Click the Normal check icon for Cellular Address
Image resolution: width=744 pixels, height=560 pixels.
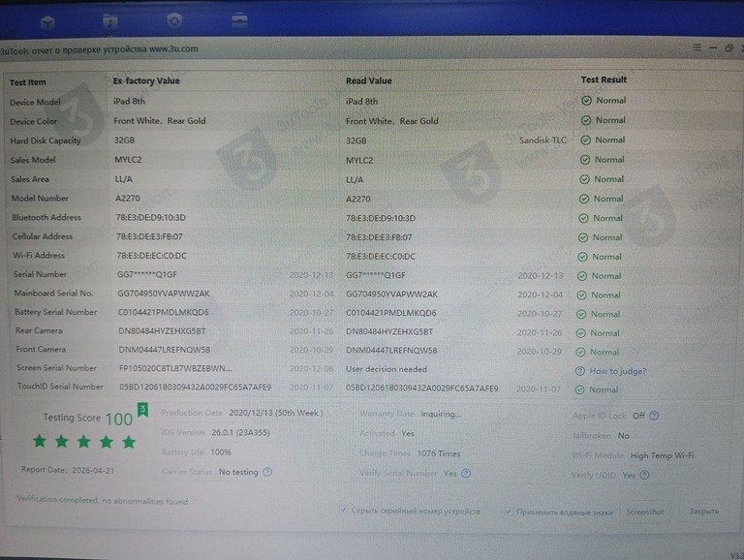pos(583,237)
